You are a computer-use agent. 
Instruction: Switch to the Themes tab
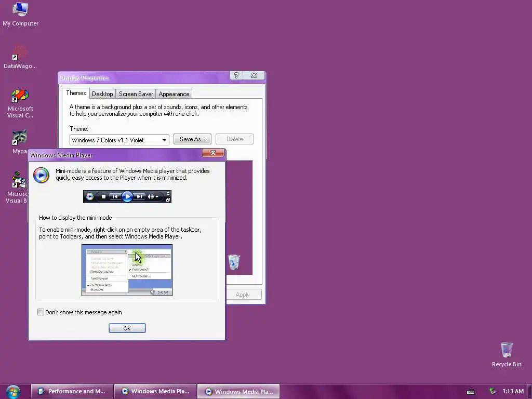click(x=76, y=94)
